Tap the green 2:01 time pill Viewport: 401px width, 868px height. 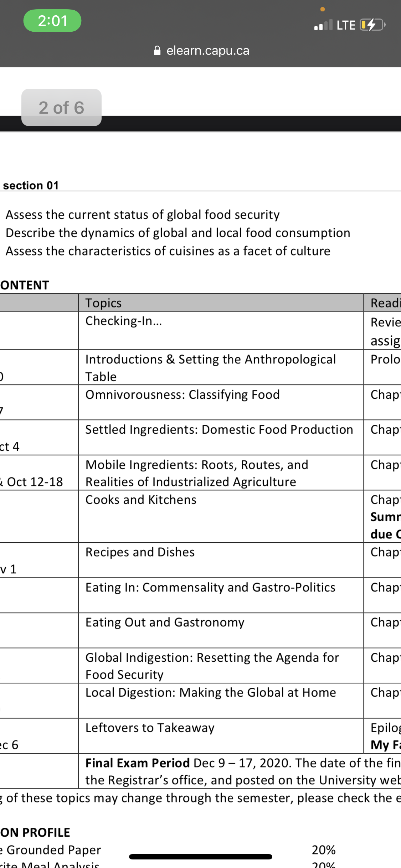pyautogui.click(x=52, y=21)
